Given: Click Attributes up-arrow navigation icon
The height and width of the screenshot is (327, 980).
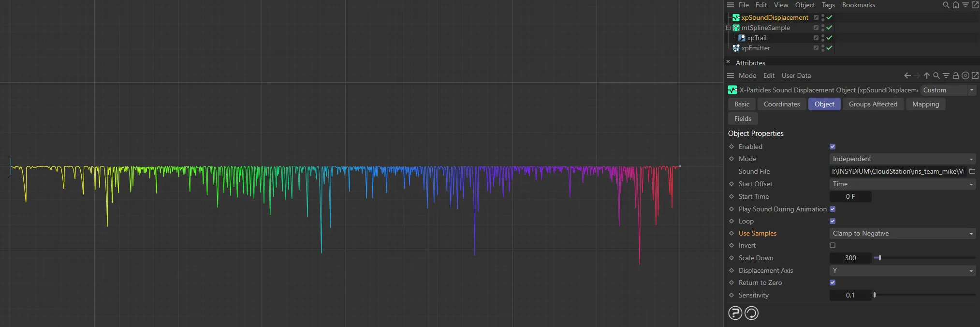Looking at the screenshot, I should 927,75.
